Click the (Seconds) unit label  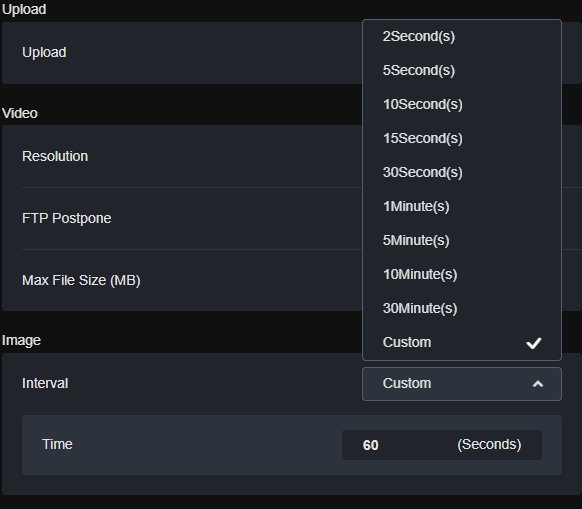click(x=489, y=444)
